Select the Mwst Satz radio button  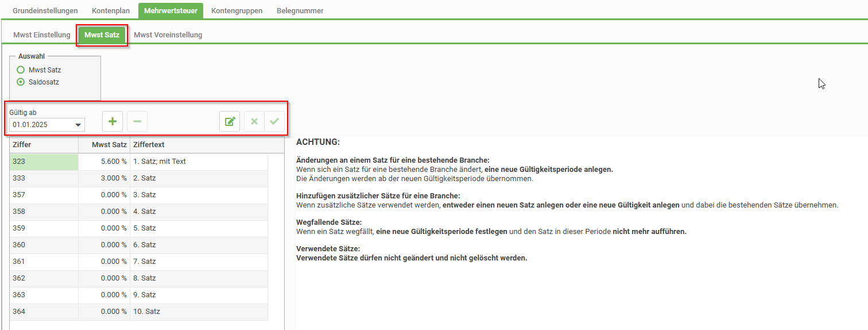(21, 70)
